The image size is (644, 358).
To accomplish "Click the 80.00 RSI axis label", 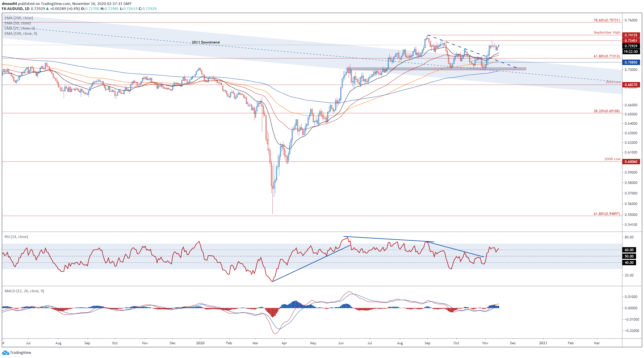I will click(629, 237).
